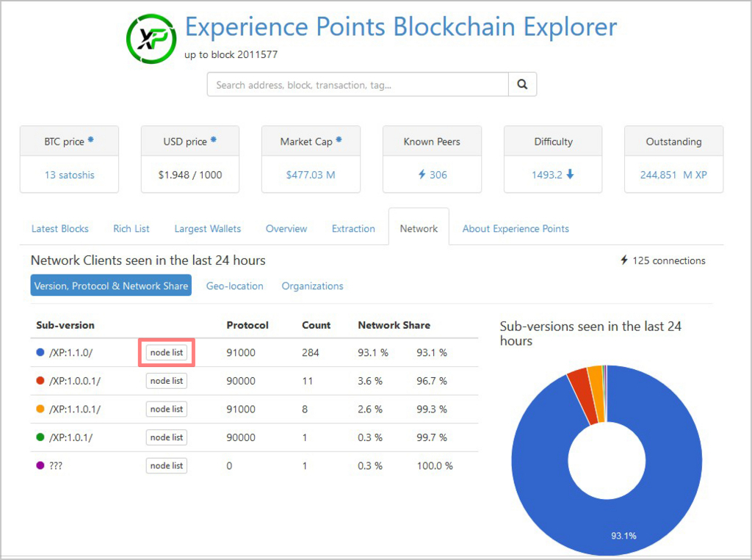Viewport: 752px width, 560px height.
Task: Switch to the Organizations view
Action: (x=312, y=286)
